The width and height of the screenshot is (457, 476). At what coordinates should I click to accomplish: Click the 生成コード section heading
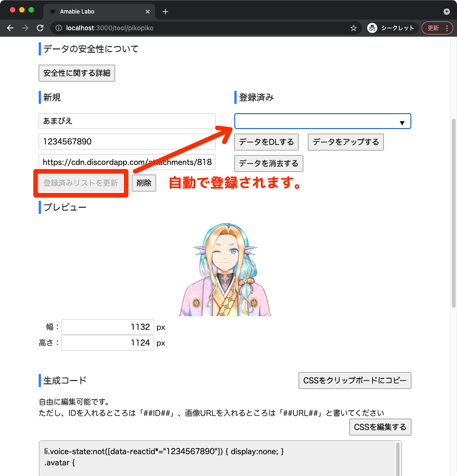tap(65, 381)
